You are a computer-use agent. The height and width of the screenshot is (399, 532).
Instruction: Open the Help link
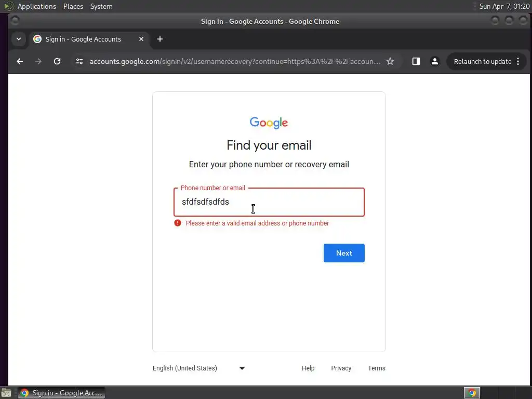coord(308,368)
